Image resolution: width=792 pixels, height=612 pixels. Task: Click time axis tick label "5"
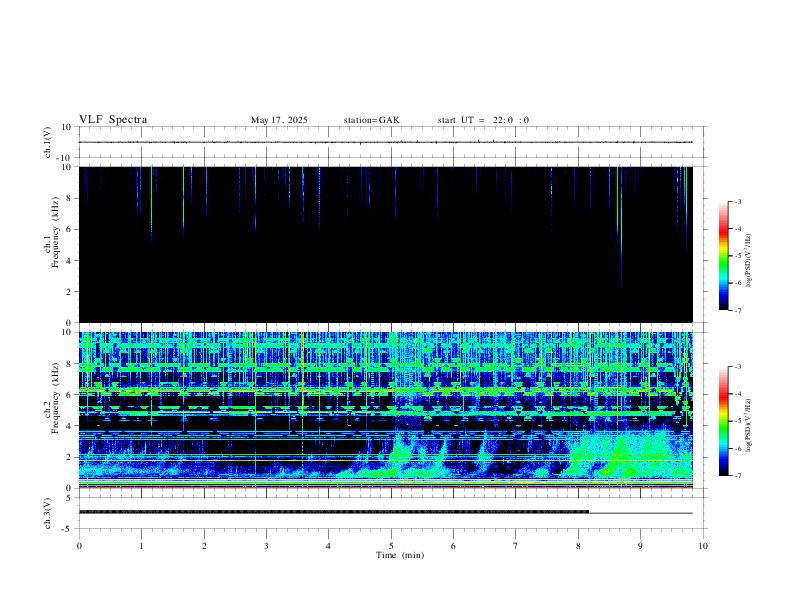pyautogui.click(x=391, y=546)
